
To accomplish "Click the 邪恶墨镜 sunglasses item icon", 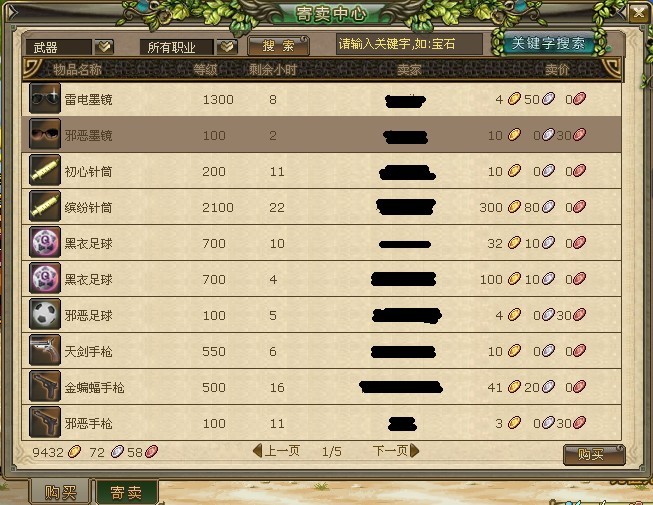I will (45, 134).
